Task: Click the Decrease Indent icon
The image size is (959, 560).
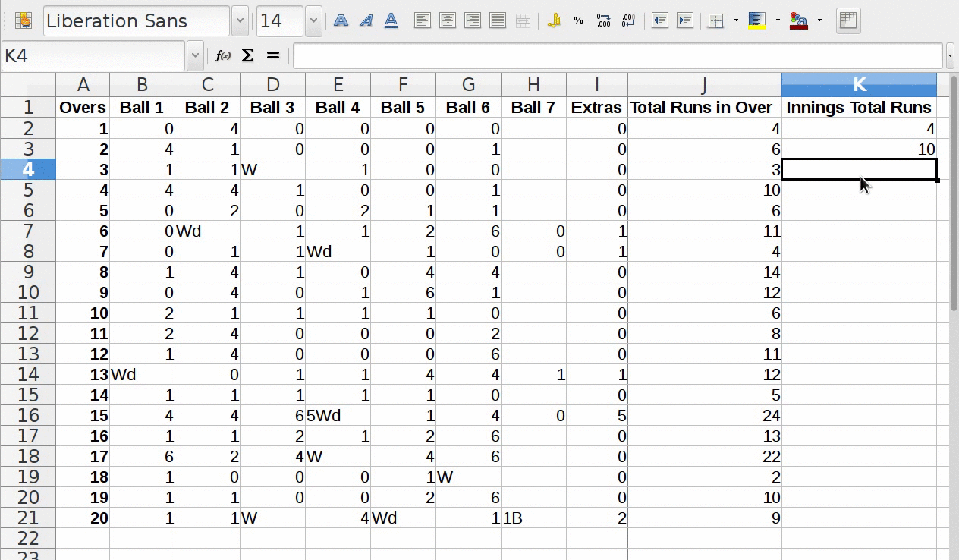Action: coord(660,21)
